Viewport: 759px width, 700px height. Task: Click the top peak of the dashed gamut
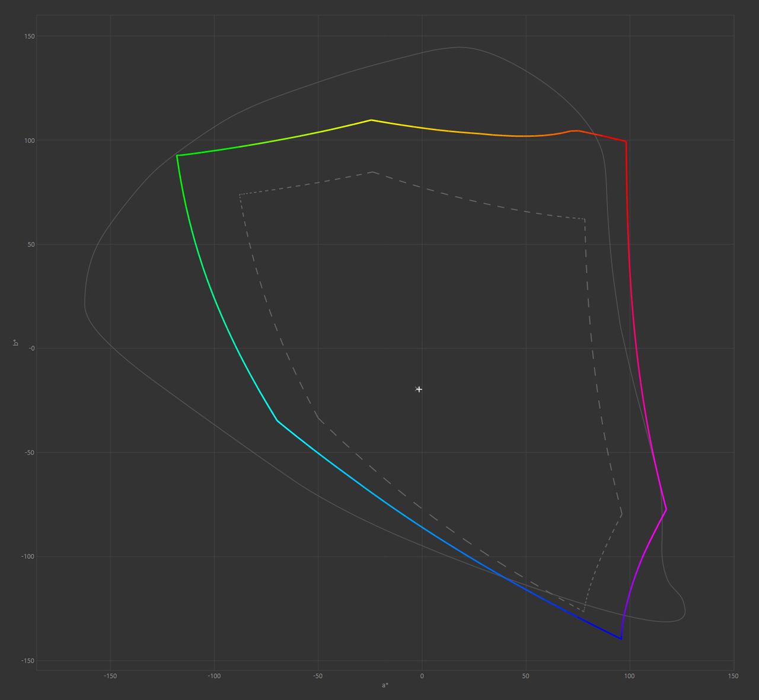pyautogui.click(x=372, y=172)
